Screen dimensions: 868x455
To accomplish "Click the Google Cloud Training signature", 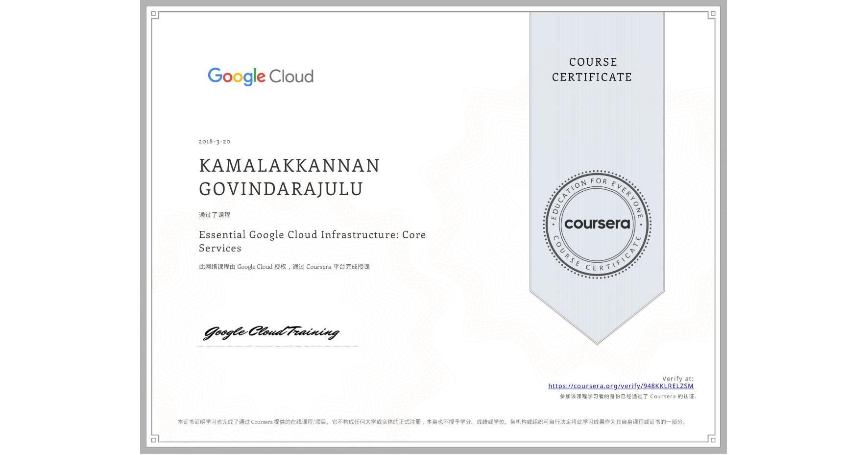I will (x=271, y=332).
